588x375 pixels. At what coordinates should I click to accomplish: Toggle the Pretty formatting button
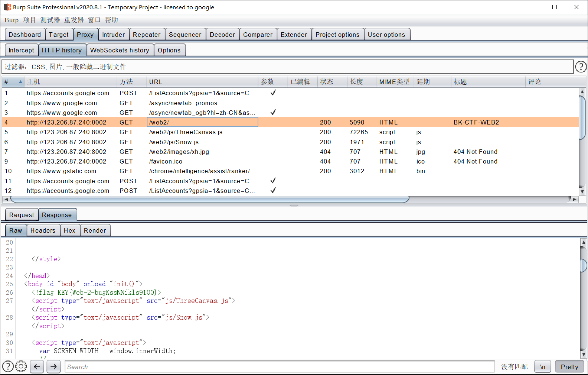tap(569, 366)
